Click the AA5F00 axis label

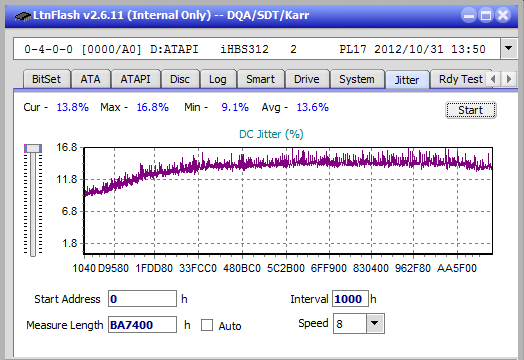coord(456,268)
